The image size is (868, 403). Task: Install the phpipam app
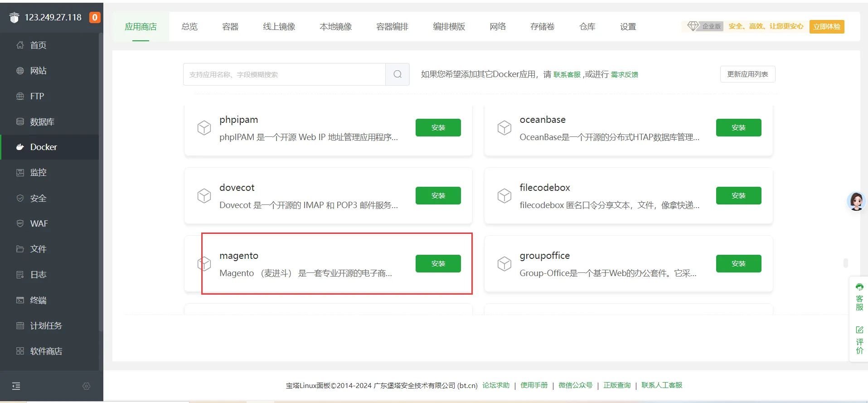(x=438, y=128)
